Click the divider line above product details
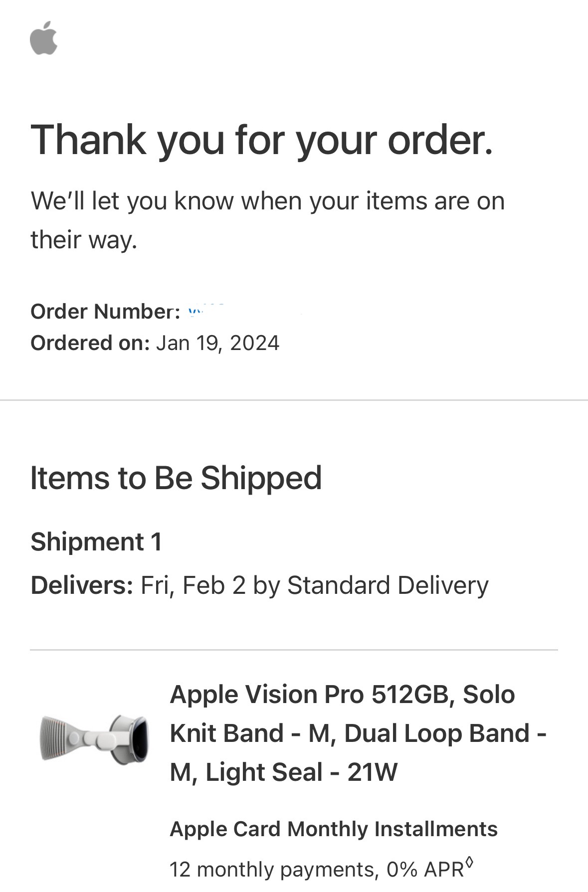Screen dimensions: 588x892 click(x=294, y=650)
